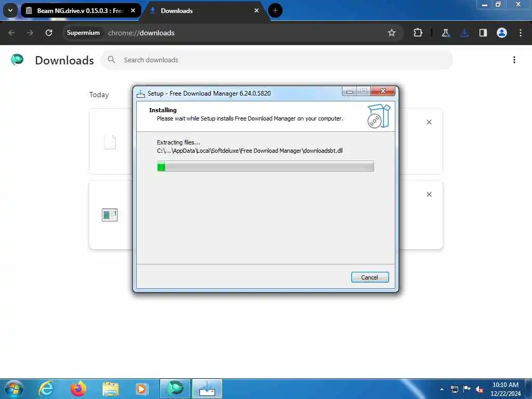Image resolution: width=532 pixels, height=399 pixels.
Task: Remove the second download entry from list
Action: coord(429,194)
